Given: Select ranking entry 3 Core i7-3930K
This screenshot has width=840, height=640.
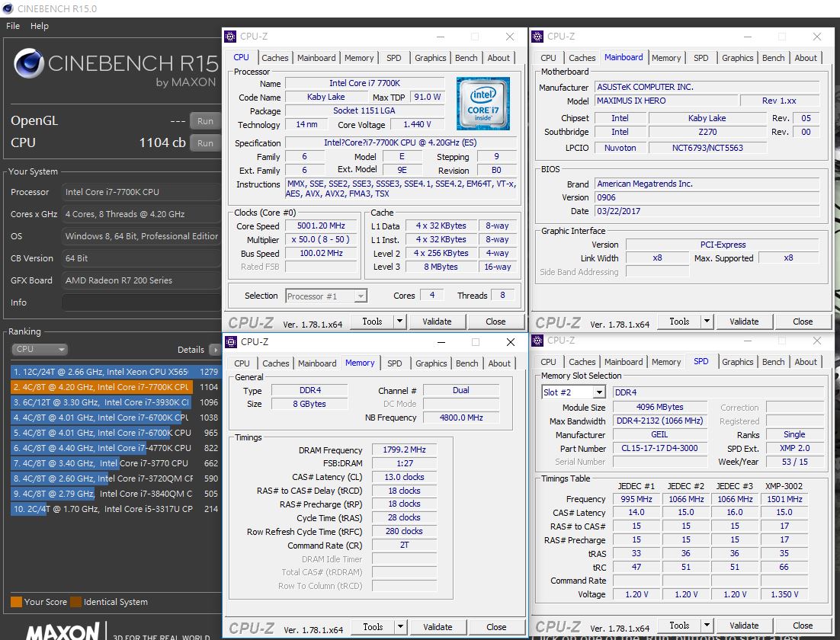Looking at the screenshot, I should (114, 402).
